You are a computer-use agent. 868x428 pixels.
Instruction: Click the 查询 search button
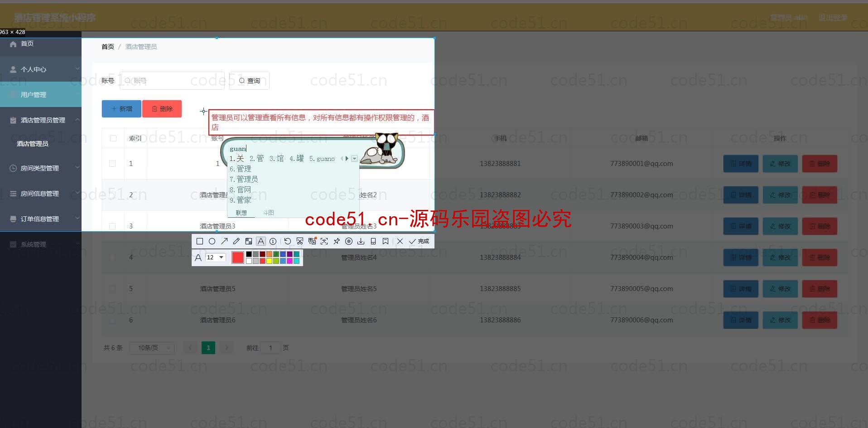point(249,81)
